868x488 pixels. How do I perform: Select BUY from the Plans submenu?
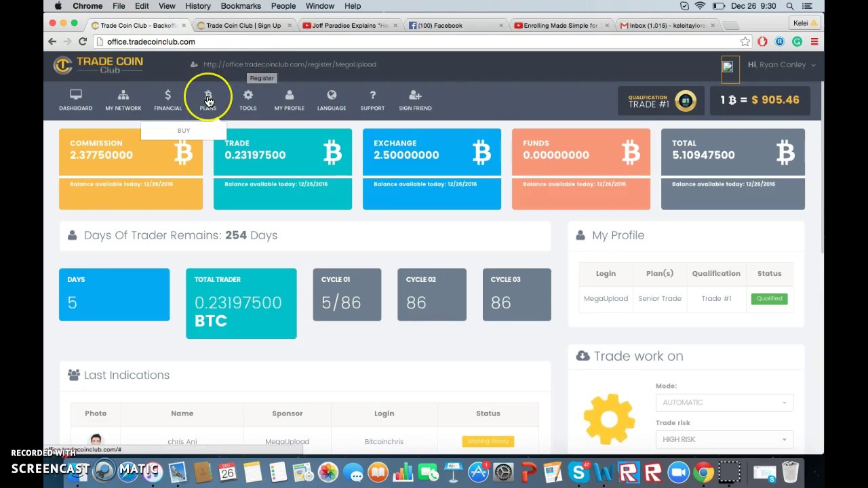(184, 130)
